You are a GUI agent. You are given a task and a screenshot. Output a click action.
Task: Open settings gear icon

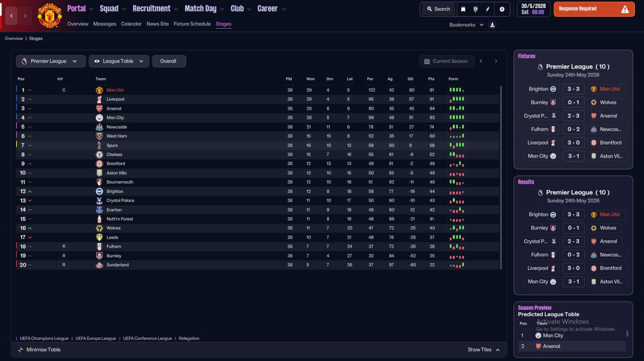click(x=502, y=9)
